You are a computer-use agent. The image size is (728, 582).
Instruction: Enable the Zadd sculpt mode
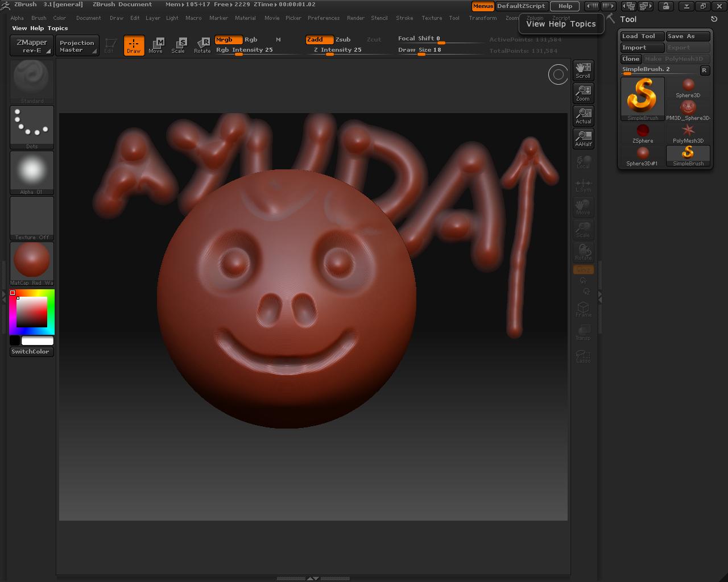point(319,40)
